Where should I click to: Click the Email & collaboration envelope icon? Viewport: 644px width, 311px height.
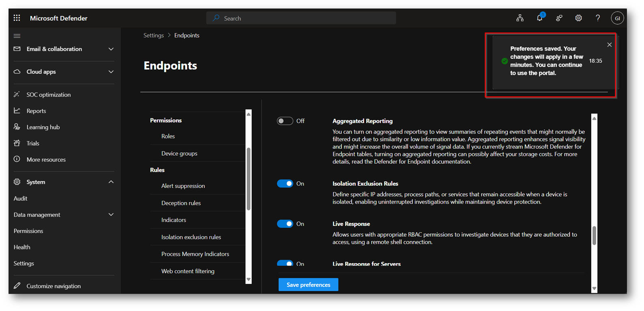17,49
